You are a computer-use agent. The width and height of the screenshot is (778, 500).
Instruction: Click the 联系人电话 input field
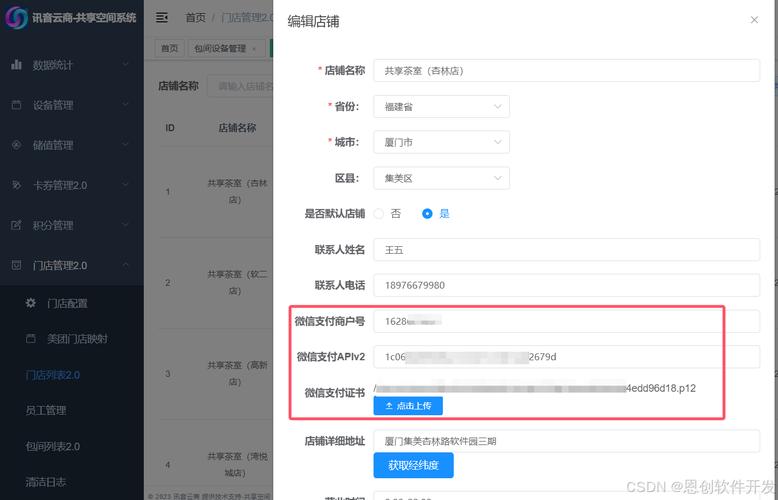click(x=567, y=285)
